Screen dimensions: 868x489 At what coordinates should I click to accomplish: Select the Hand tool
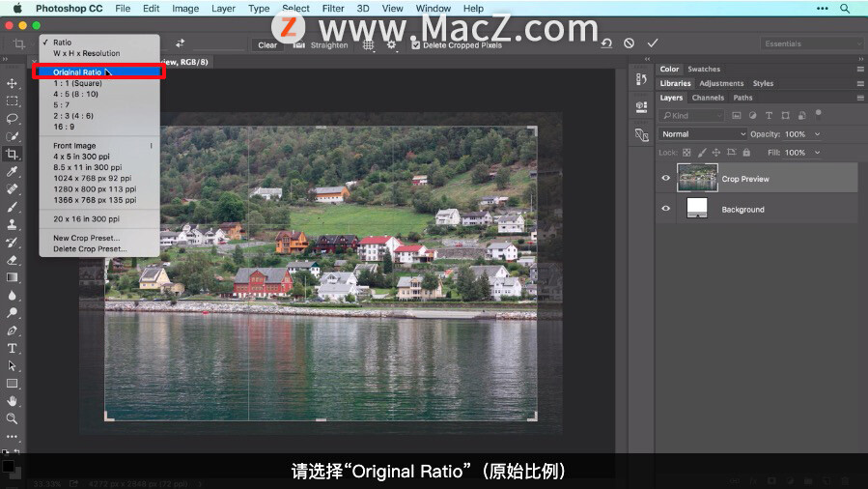tap(12, 401)
